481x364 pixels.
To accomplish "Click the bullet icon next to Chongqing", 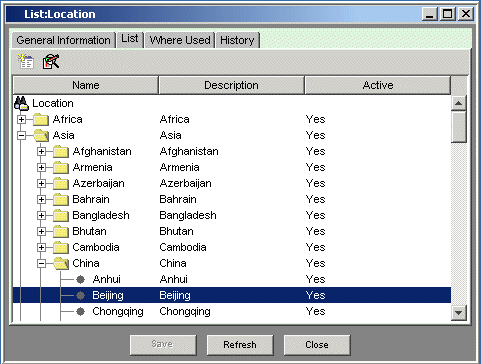I will click(x=80, y=311).
